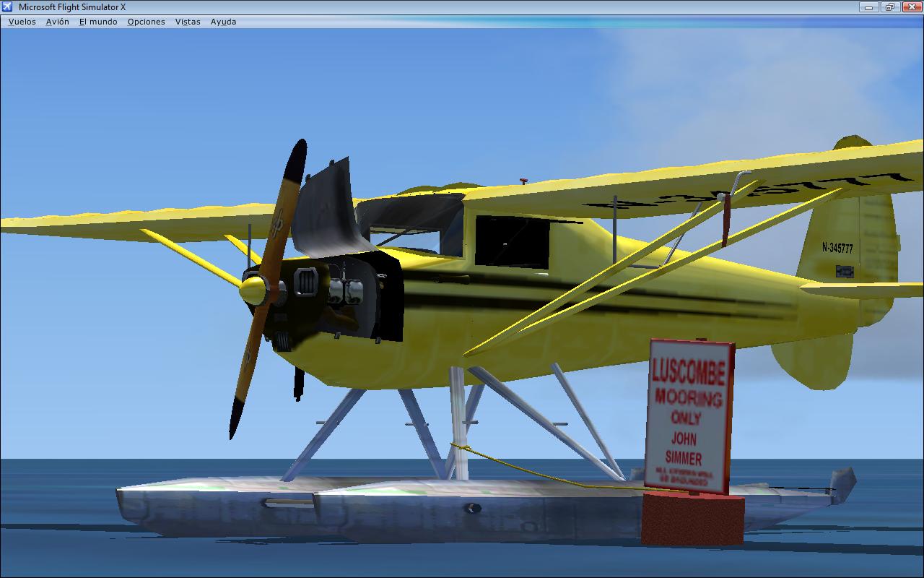924x578 pixels.
Task: Click the Microsoft Flight Simulator X title text
Action: (x=72, y=7)
